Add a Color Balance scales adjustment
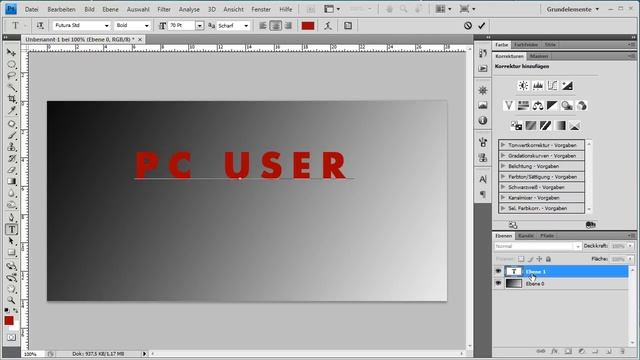The width and height of the screenshot is (640, 360). pyautogui.click(x=538, y=106)
